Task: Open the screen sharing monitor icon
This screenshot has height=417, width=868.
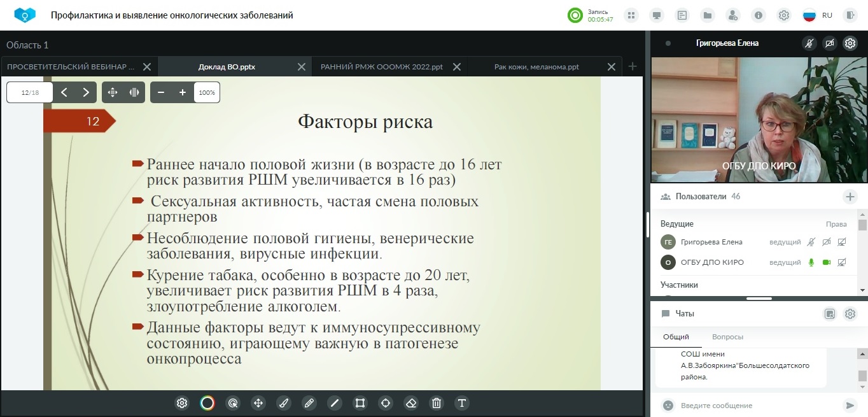Action: [x=657, y=15]
